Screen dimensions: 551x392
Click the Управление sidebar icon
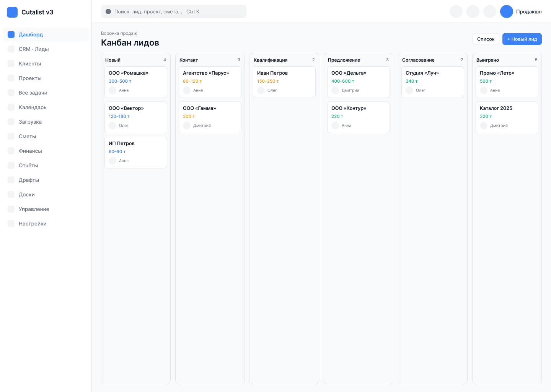point(11,209)
